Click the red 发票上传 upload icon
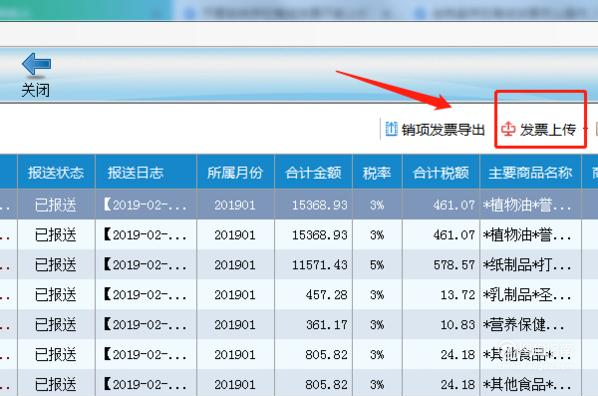 tap(508, 129)
